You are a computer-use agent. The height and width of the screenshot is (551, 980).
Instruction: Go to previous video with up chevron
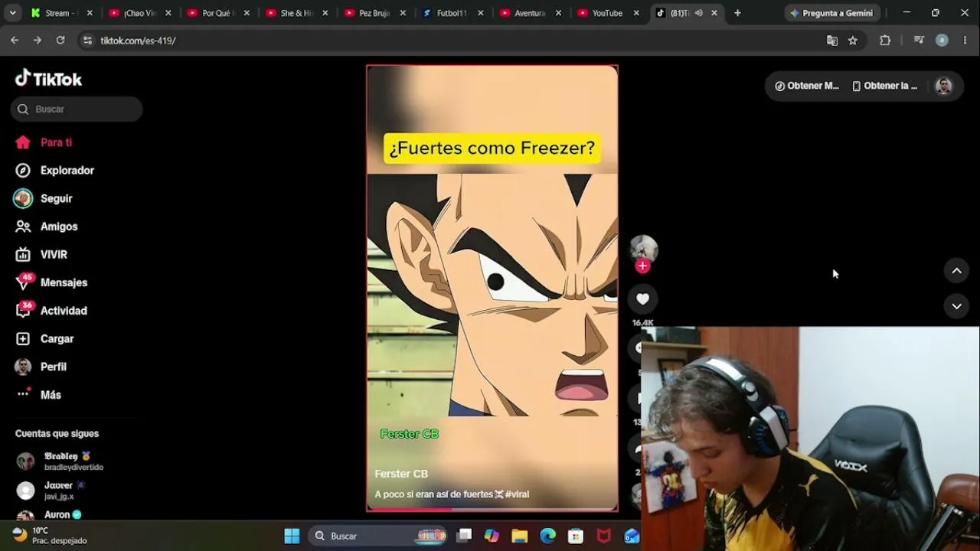coord(956,271)
